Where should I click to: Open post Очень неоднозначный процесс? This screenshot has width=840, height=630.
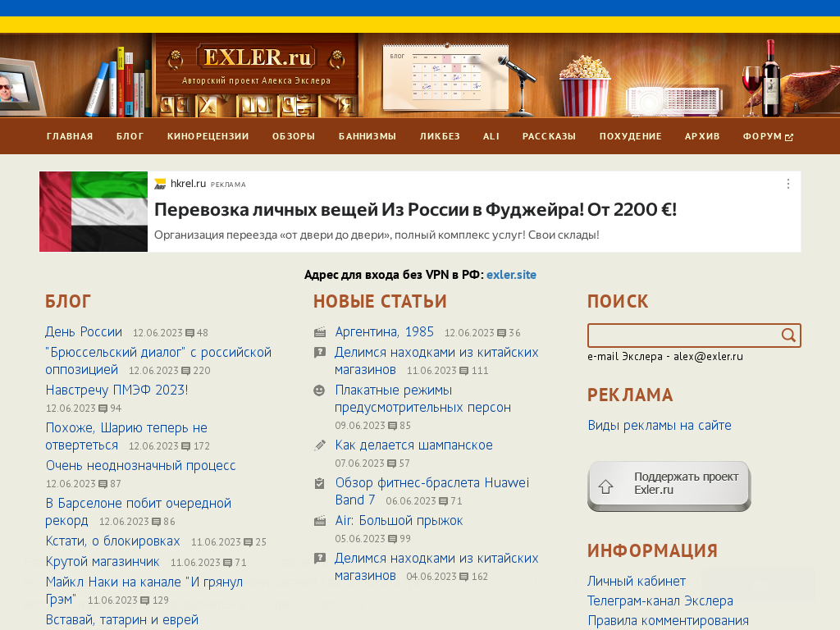(140, 466)
